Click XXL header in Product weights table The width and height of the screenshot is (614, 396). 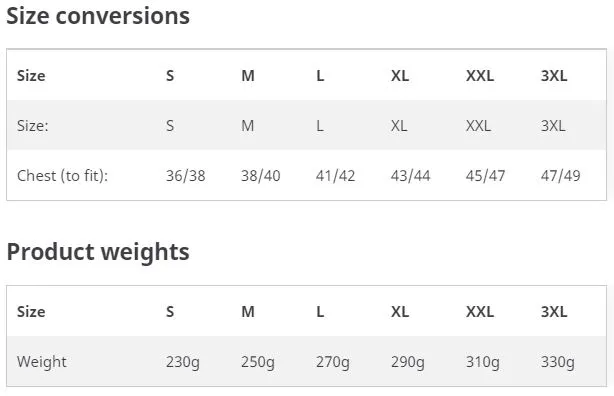coord(480,312)
